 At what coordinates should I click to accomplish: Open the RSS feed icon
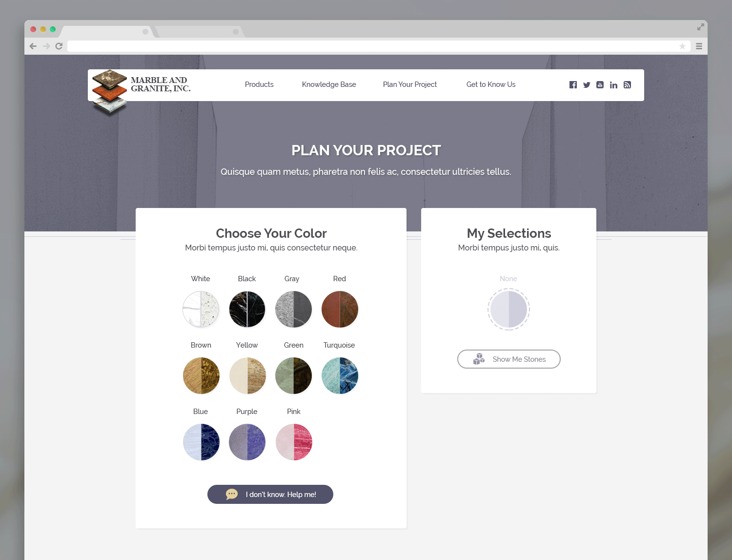[x=627, y=85]
